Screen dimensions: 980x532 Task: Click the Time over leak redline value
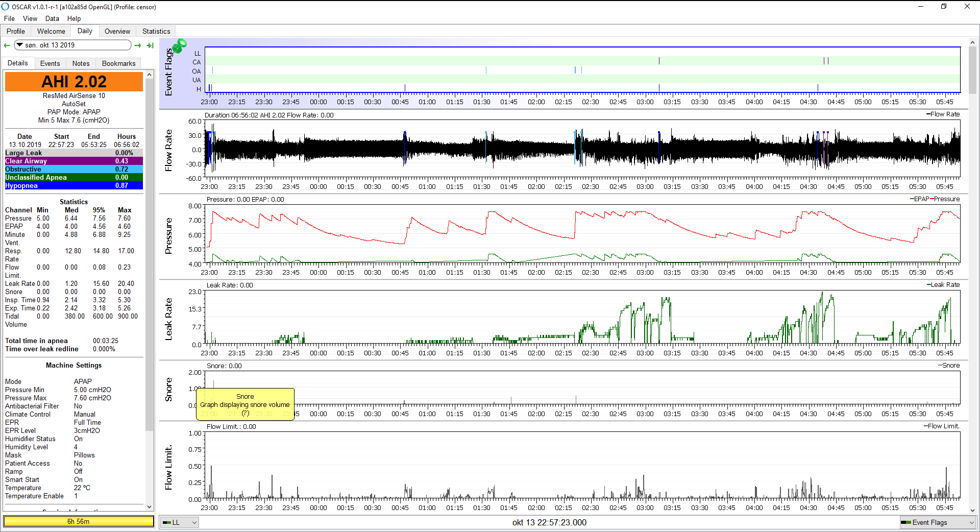click(104, 349)
